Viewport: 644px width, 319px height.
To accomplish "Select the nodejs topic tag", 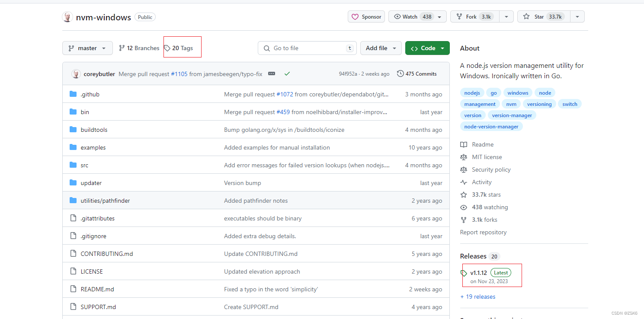I will click(472, 93).
